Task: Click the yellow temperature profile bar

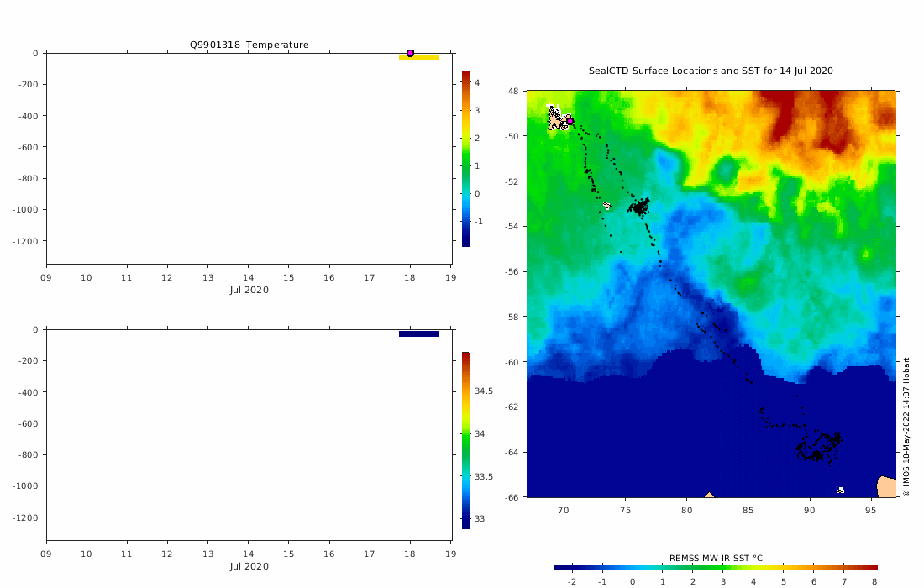Action: (419, 57)
